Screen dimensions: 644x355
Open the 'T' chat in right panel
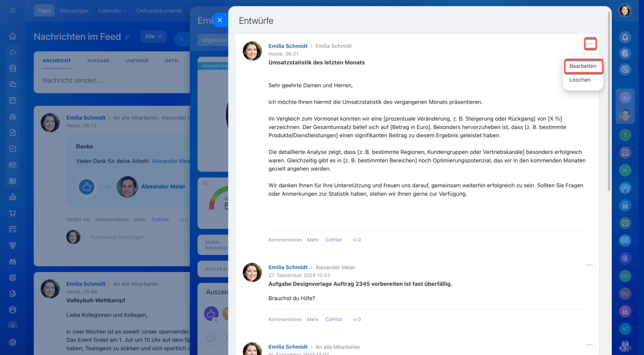625,135
